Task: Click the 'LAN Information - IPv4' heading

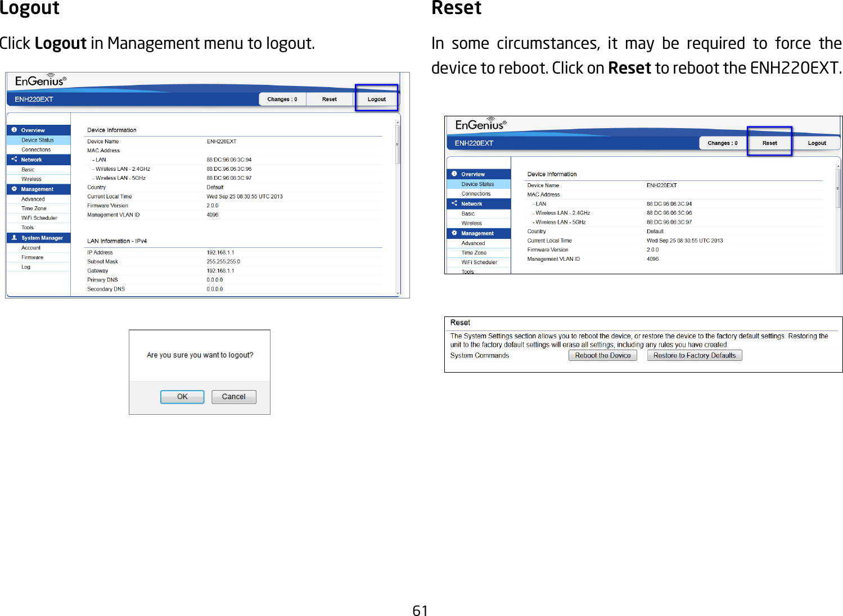Action: (x=117, y=241)
